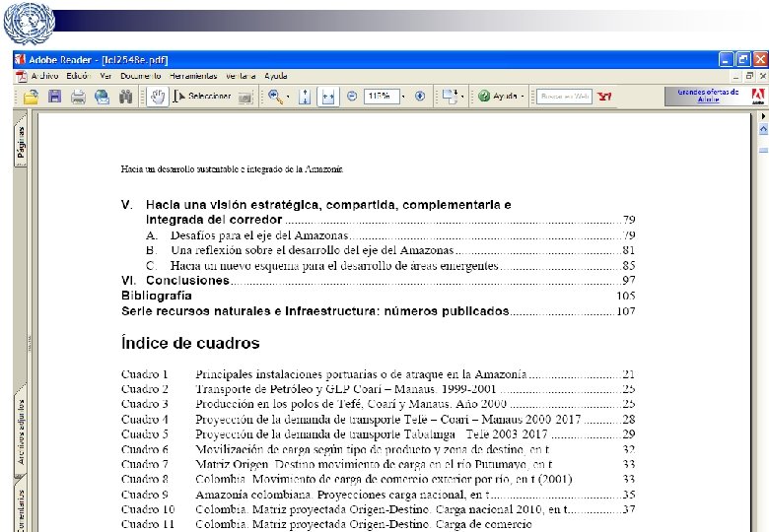Click the Cuadro 1 row 'Principales instalaciones portuarias'

click(x=379, y=374)
